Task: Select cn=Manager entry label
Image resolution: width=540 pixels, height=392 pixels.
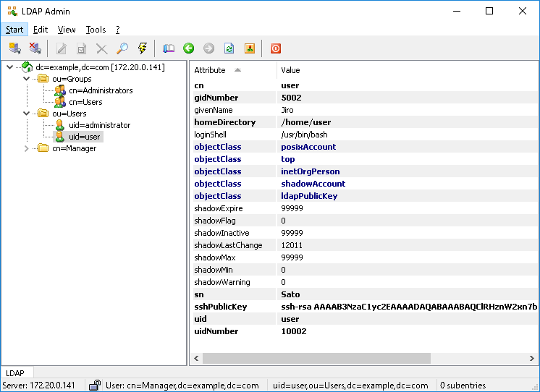Action: (x=75, y=148)
